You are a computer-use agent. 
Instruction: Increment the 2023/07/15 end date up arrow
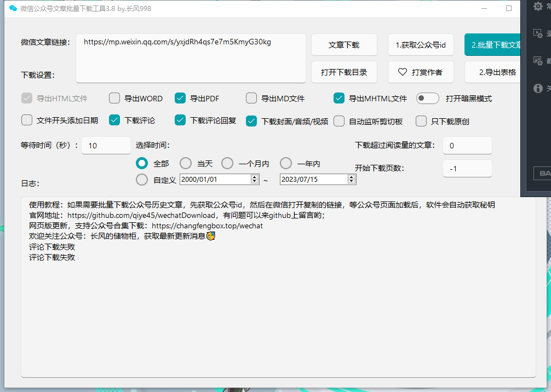point(352,177)
